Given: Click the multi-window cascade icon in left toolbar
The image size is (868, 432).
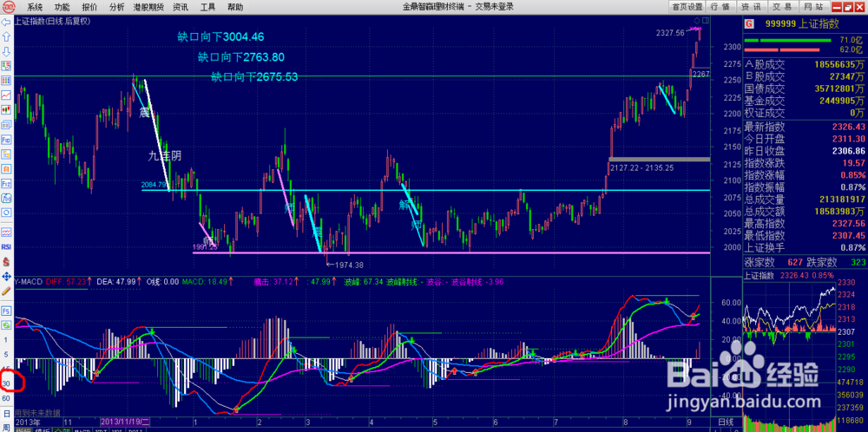Looking at the screenshot, I should pyautogui.click(x=6, y=124).
